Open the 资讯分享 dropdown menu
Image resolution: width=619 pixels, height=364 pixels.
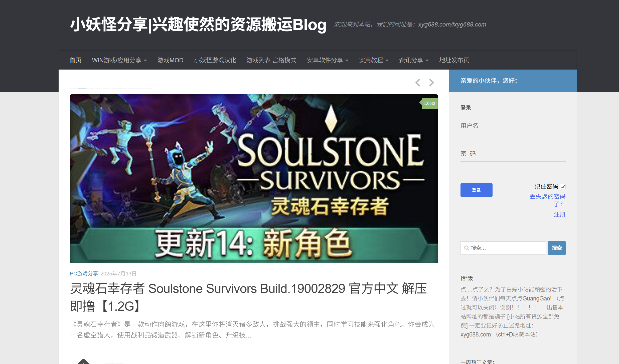pyautogui.click(x=414, y=60)
